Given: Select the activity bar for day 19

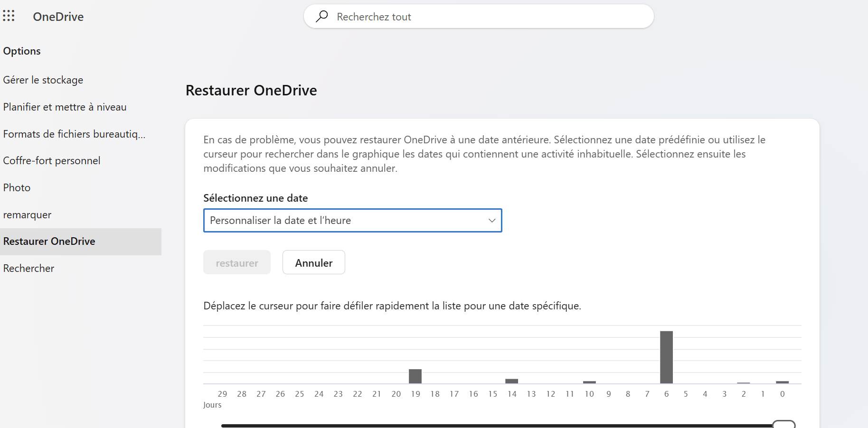Looking at the screenshot, I should (415, 376).
